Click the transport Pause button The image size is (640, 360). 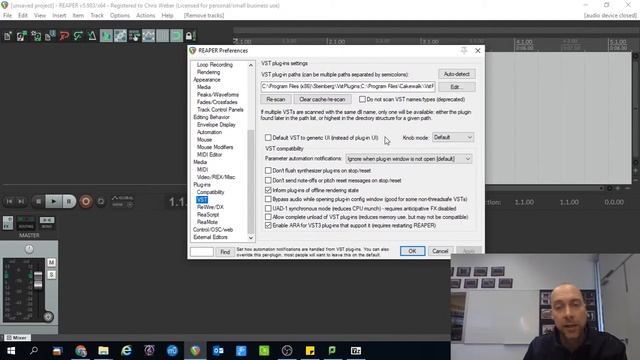click(x=69, y=201)
